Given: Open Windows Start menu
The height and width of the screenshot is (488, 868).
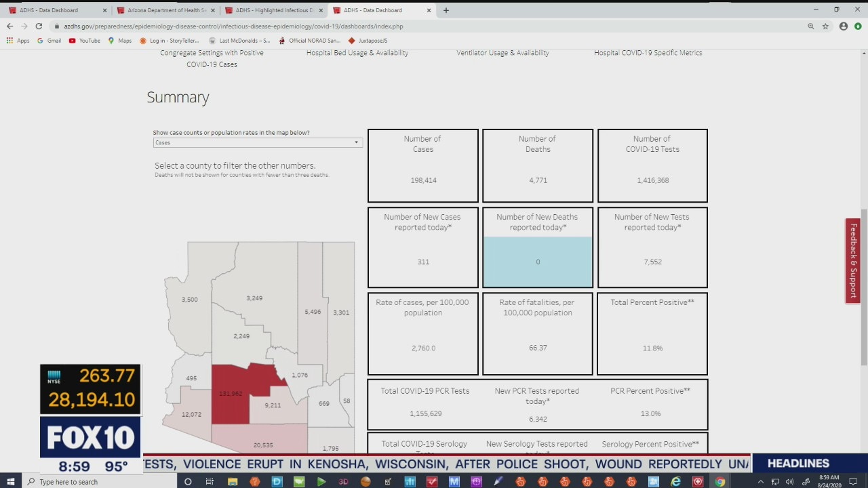Looking at the screenshot, I should [11, 481].
